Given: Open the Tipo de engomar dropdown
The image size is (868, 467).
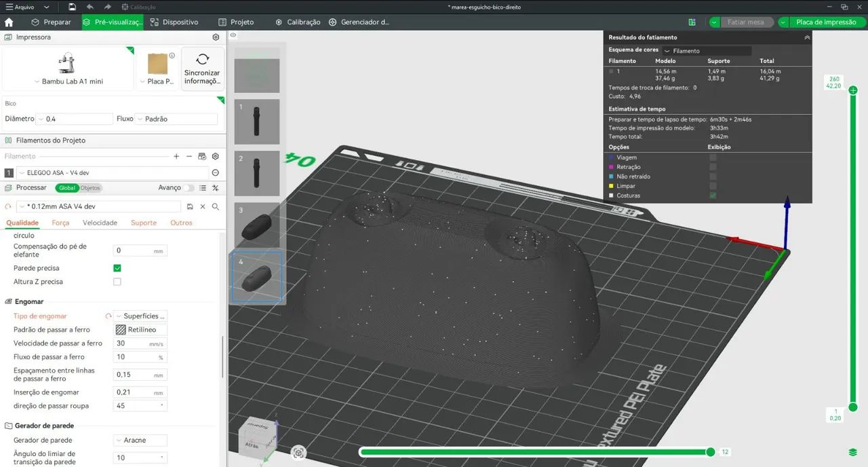Looking at the screenshot, I should click(x=140, y=316).
